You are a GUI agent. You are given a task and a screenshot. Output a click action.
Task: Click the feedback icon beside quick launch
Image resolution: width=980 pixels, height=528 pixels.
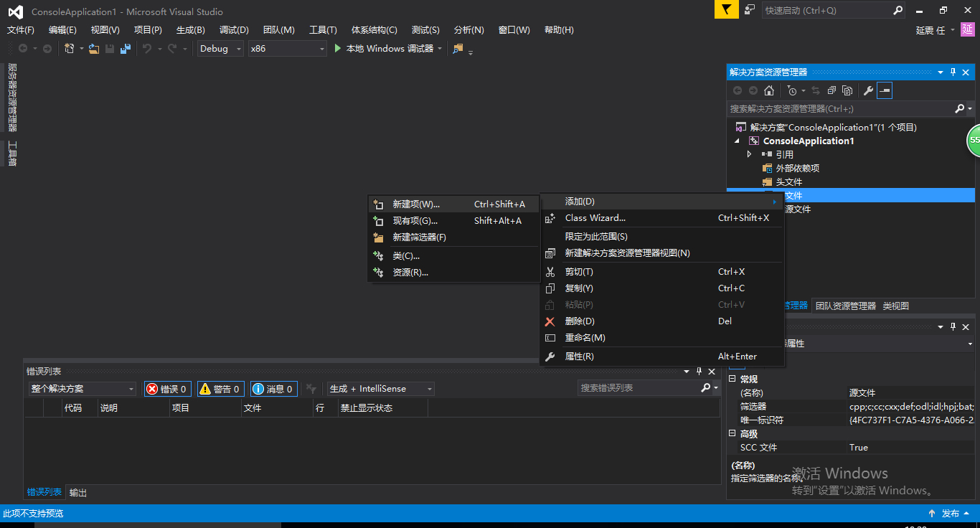pyautogui.click(x=750, y=10)
